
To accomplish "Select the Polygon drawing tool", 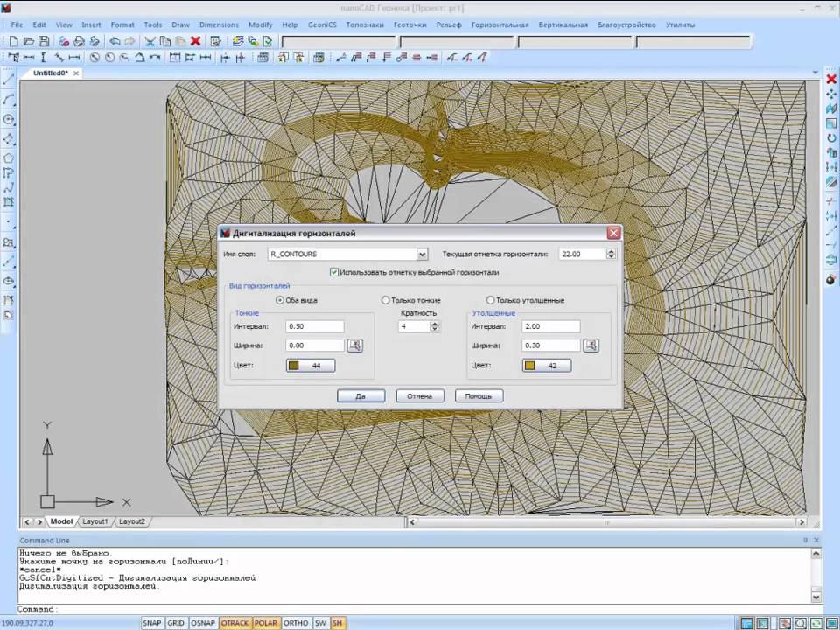I will click(x=9, y=158).
